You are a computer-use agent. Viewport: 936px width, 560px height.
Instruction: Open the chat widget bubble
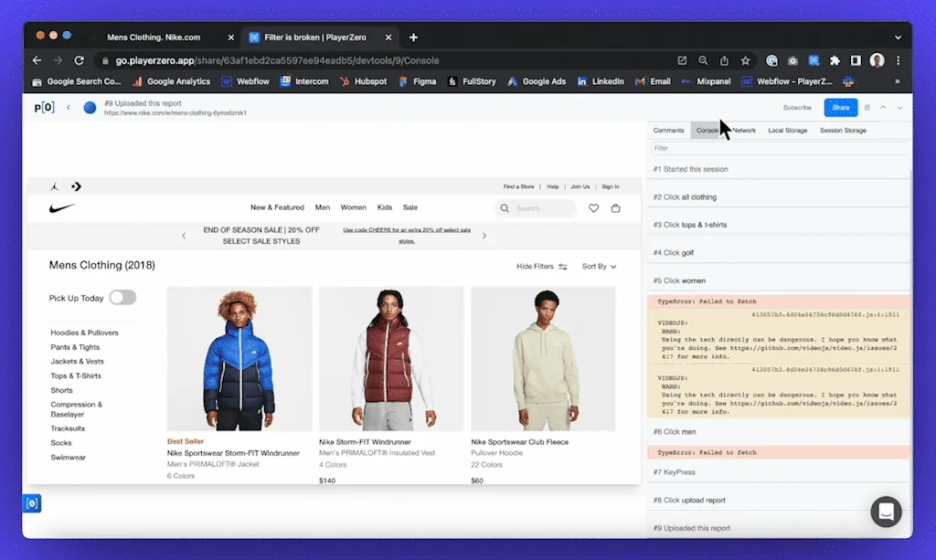[x=885, y=512]
